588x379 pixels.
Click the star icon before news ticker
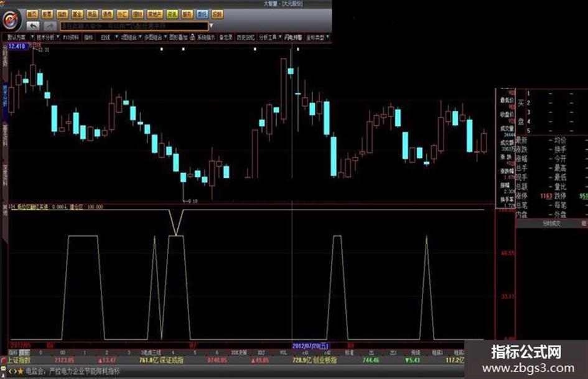pos(21,371)
